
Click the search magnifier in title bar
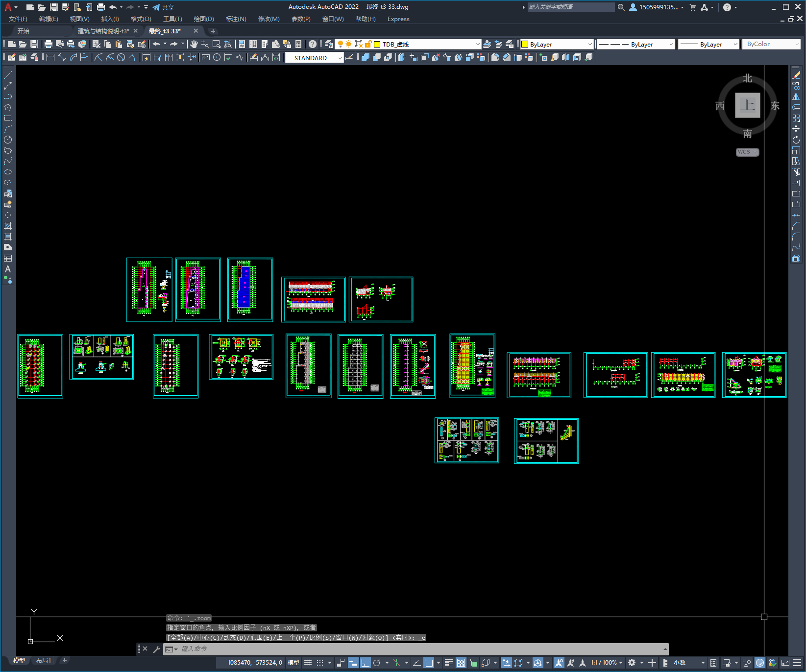(x=621, y=7)
